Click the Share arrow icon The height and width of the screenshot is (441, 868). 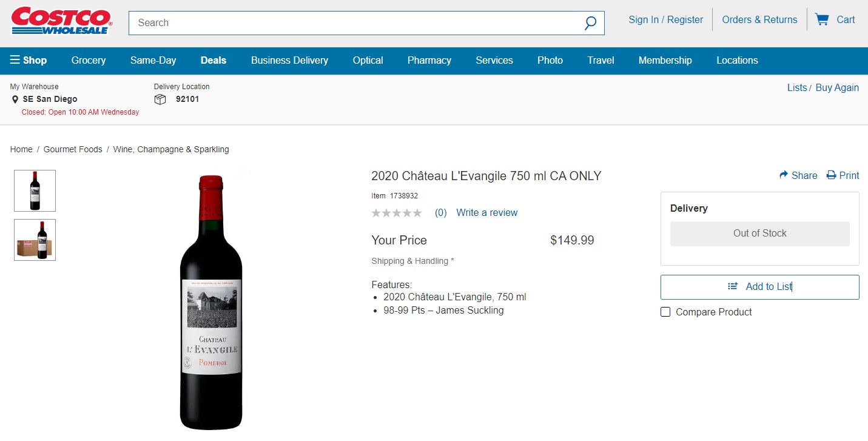coord(784,175)
